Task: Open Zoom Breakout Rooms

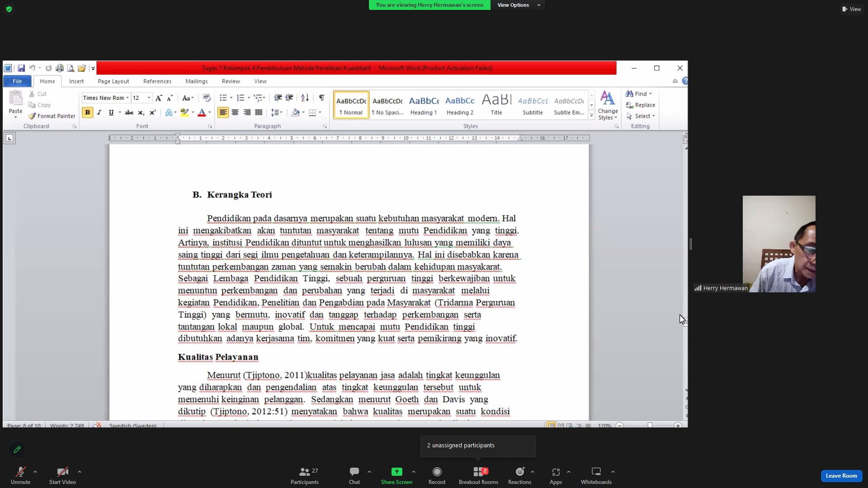Action: (x=478, y=476)
